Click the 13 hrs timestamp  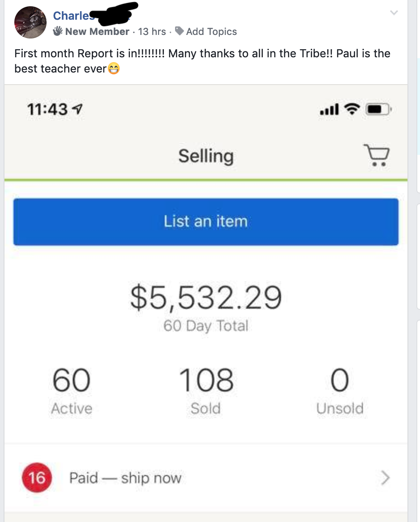152,31
